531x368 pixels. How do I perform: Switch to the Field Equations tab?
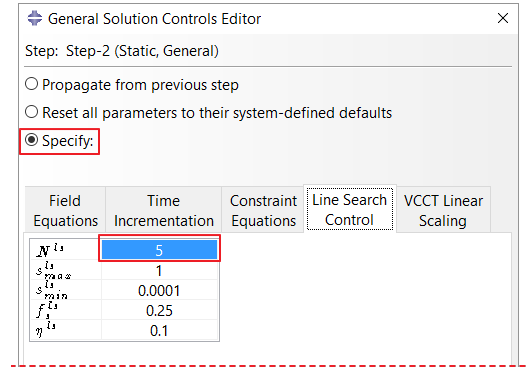(65, 210)
